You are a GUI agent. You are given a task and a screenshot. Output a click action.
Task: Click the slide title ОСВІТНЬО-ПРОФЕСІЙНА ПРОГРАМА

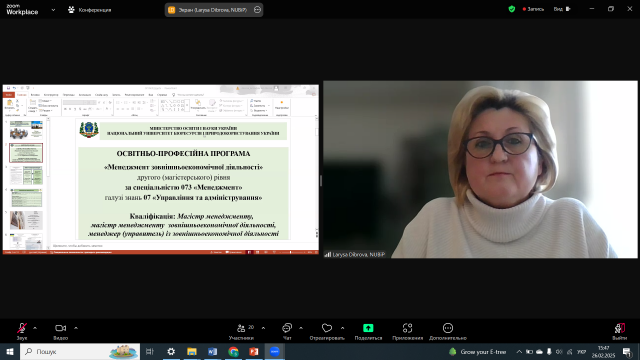tap(183, 154)
